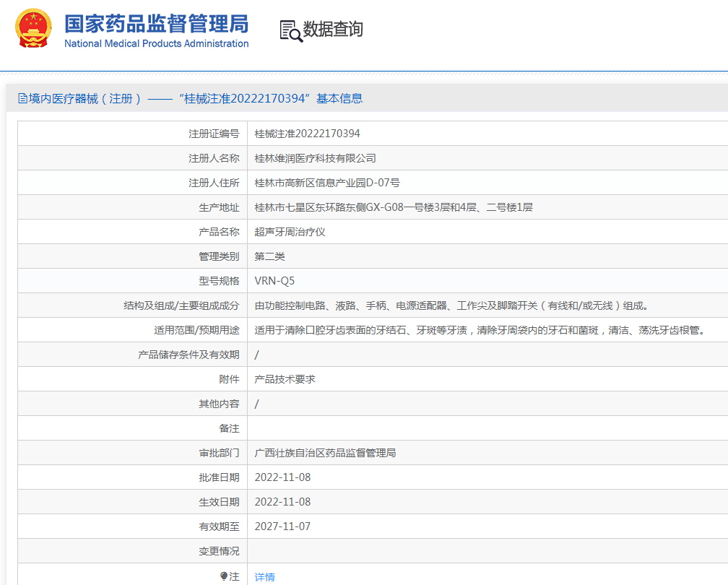The height and width of the screenshot is (585, 728).
Task: Click approval department 广西壮族自治区药品监督管理局
Action: click(325, 453)
